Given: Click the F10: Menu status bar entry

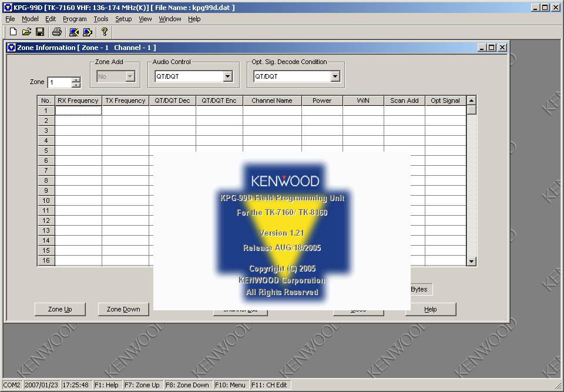Looking at the screenshot, I should pos(230,385).
